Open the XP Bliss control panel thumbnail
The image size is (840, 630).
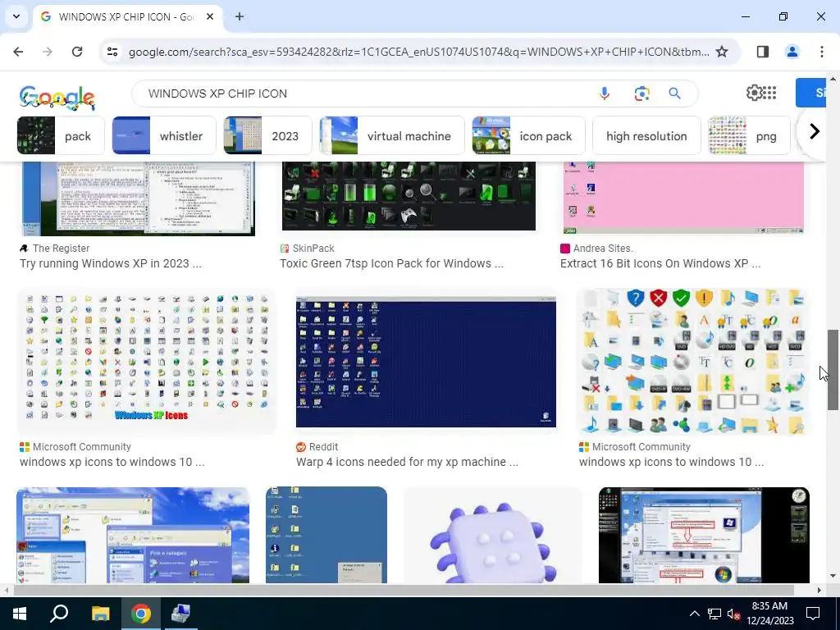coord(133,535)
